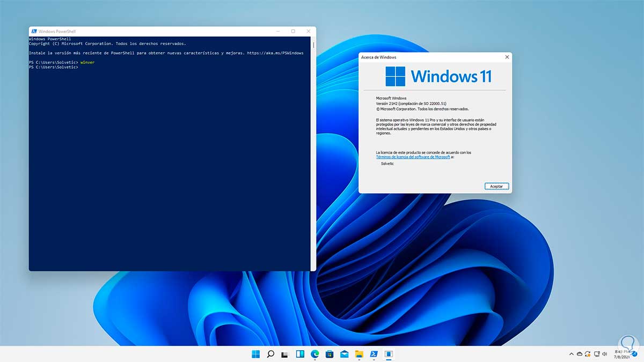Viewport: 644px width, 362px height.
Task: Click the Microsoft Windows text line in dialog
Action: [391, 98]
